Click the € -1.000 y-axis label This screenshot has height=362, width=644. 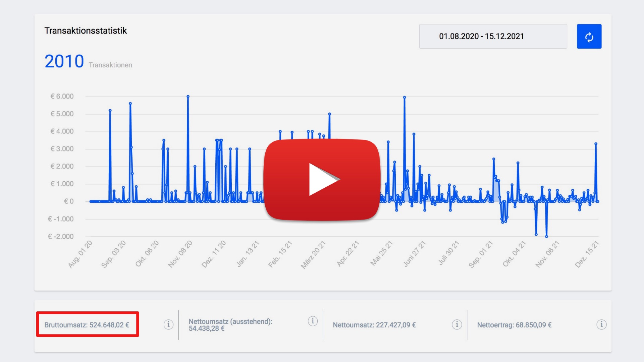tap(61, 219)
